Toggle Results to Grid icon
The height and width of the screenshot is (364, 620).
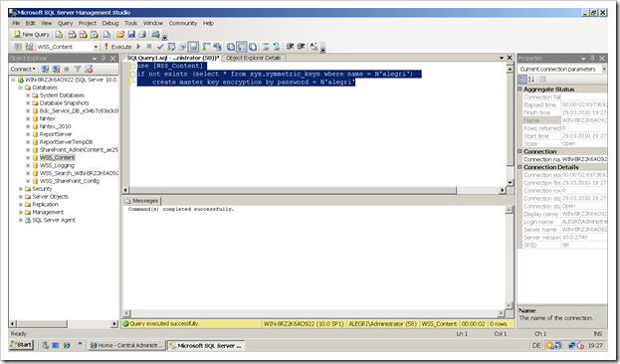point(241,47)
